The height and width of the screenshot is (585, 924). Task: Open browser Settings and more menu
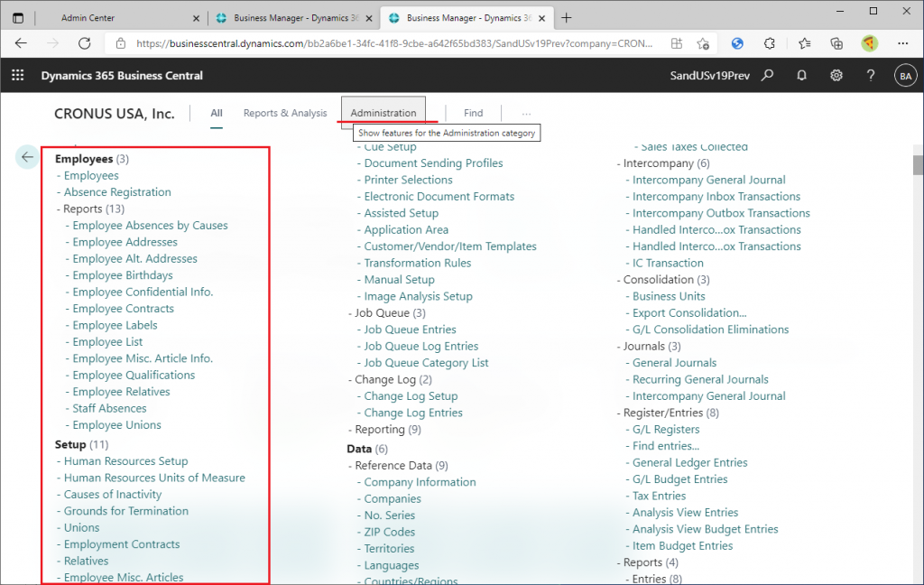[902, 43]
